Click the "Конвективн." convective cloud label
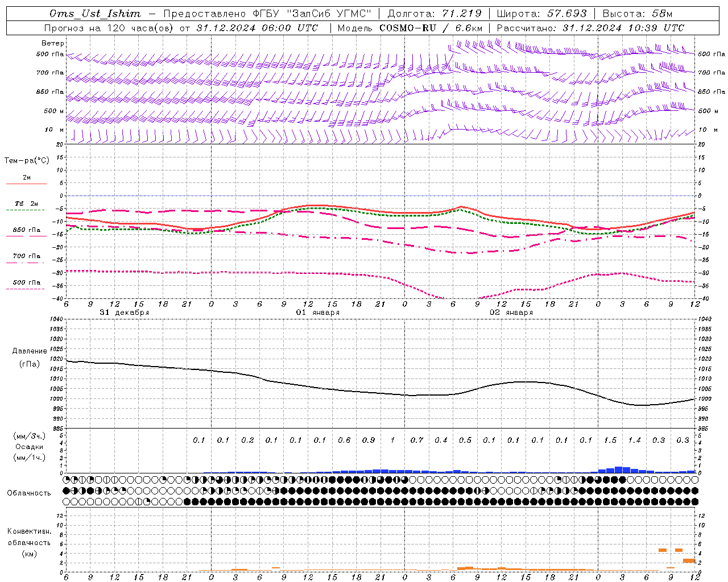728x582 pixels. pos(29,531)
